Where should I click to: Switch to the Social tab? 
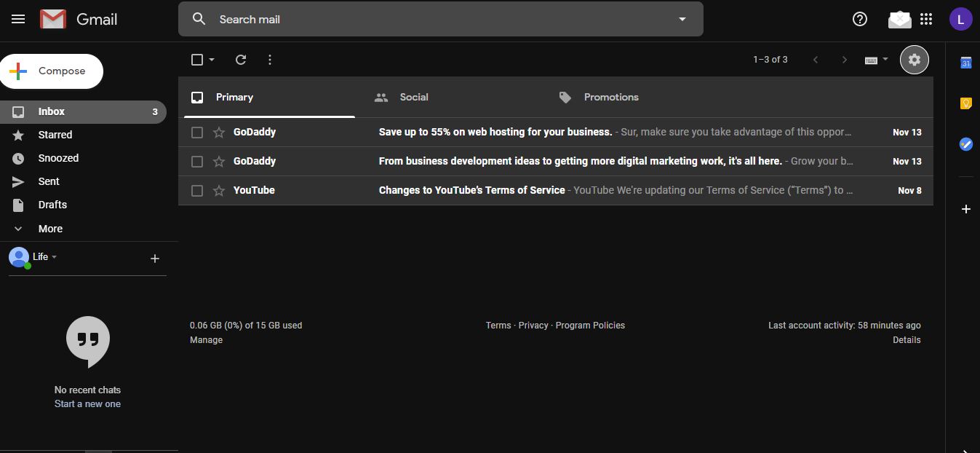pos(413,98)
